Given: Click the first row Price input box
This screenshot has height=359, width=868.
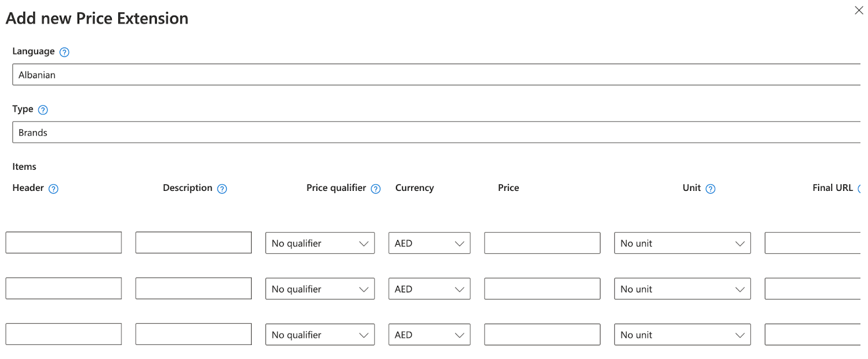Looking at the screenshot, I should (542, 243).
